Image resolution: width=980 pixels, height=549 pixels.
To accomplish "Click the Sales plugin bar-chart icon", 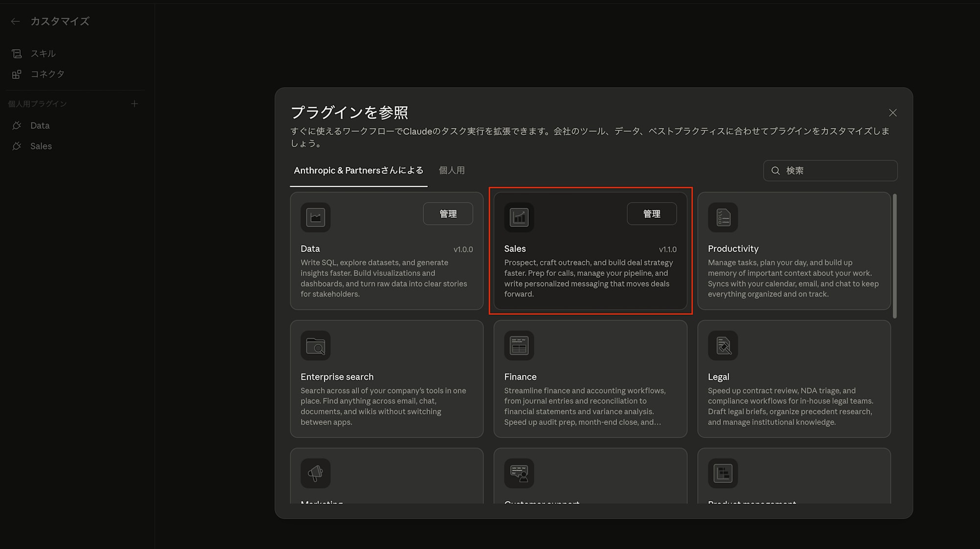I will coord(519,217).
